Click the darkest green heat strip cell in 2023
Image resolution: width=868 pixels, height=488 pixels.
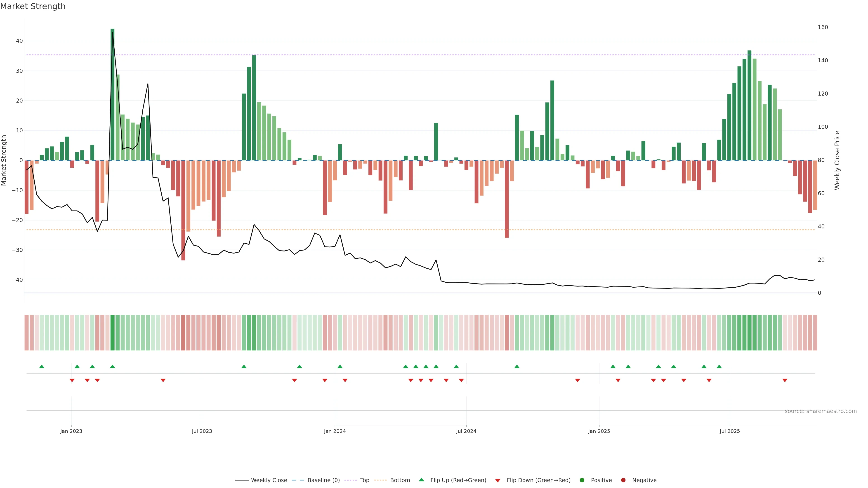click(x=113, y=333)
